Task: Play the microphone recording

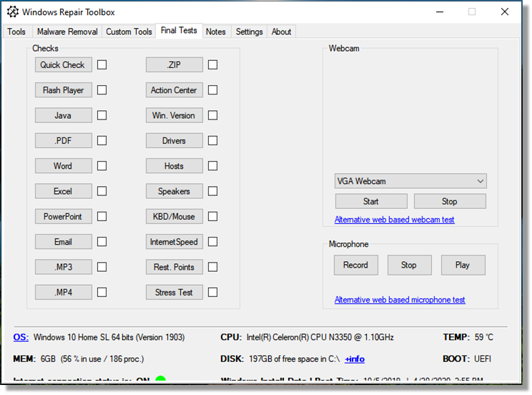Action: point(463,265)
